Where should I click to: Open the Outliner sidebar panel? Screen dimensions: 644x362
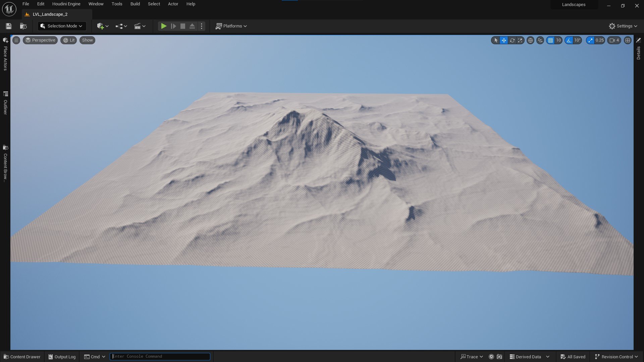tap(5, 103)
